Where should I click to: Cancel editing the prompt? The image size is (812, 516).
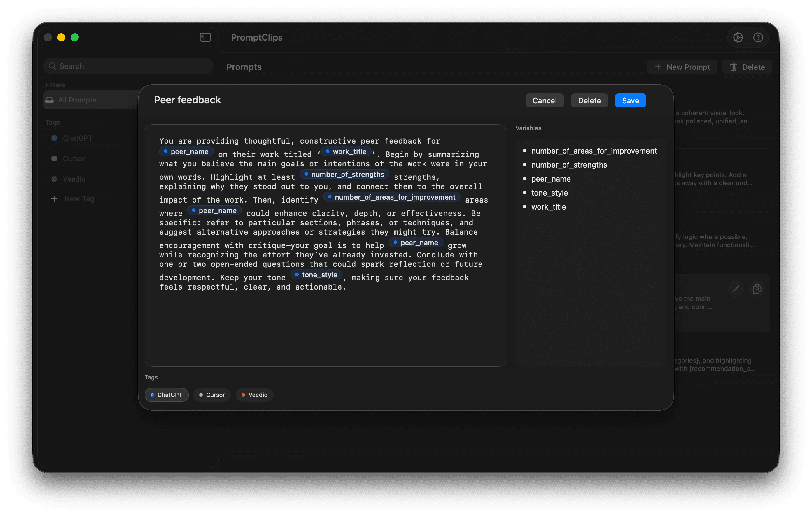pos(544,101)
